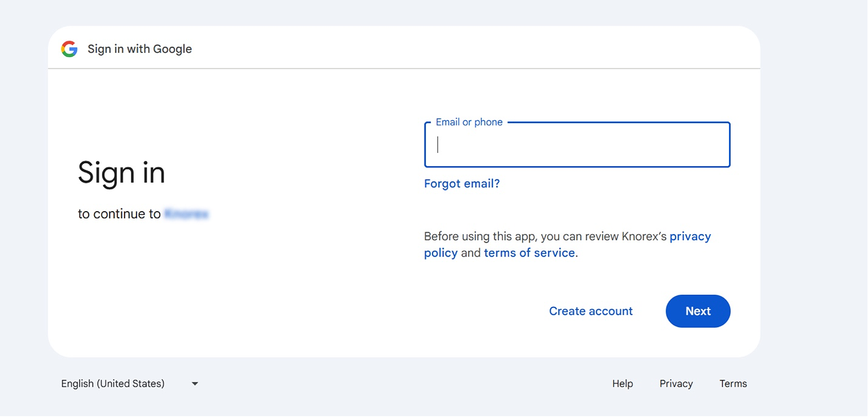The width and height of the screenshot is (868, 417).
Task: Focus the Email or phone input field
Action: pos(577,145)
